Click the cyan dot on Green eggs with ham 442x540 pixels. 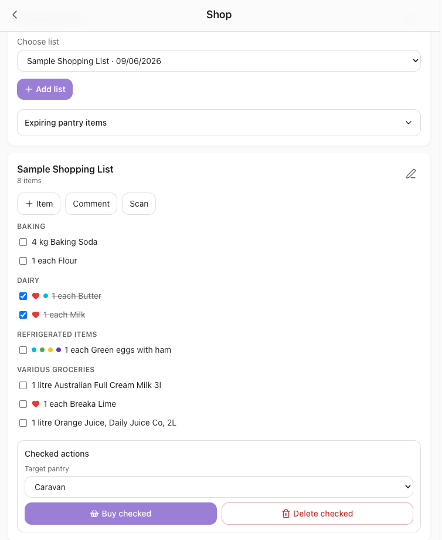point(34,350)
